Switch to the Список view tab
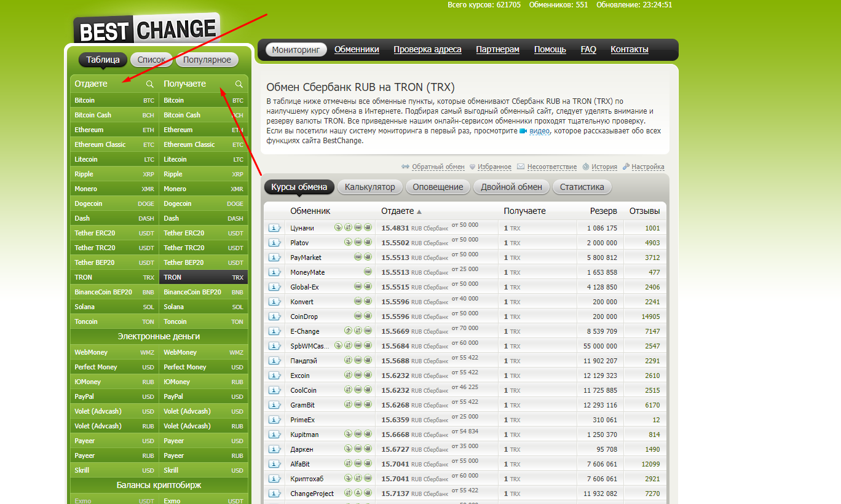Viewport: 841px width, 504px height. tap(151, 60)
